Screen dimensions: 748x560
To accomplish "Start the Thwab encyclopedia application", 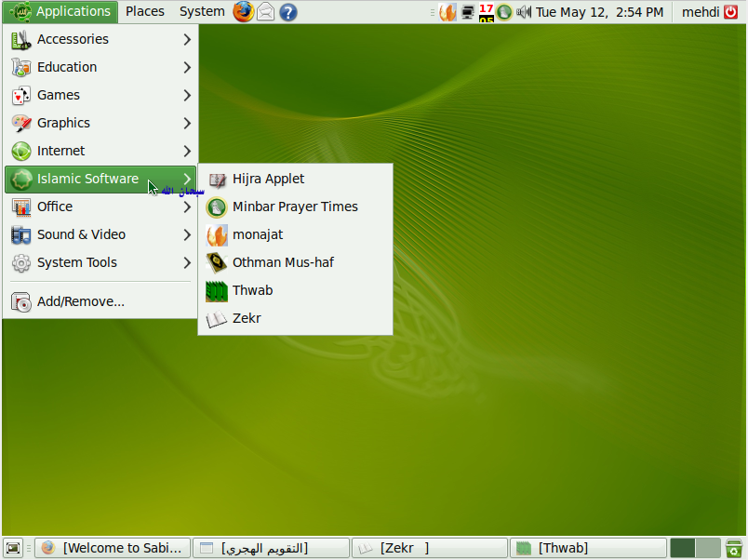I will point(251,290).
